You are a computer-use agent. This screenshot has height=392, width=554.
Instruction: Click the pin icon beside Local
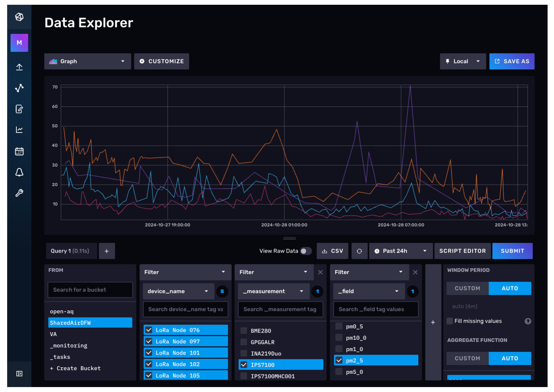pos(447,61)
